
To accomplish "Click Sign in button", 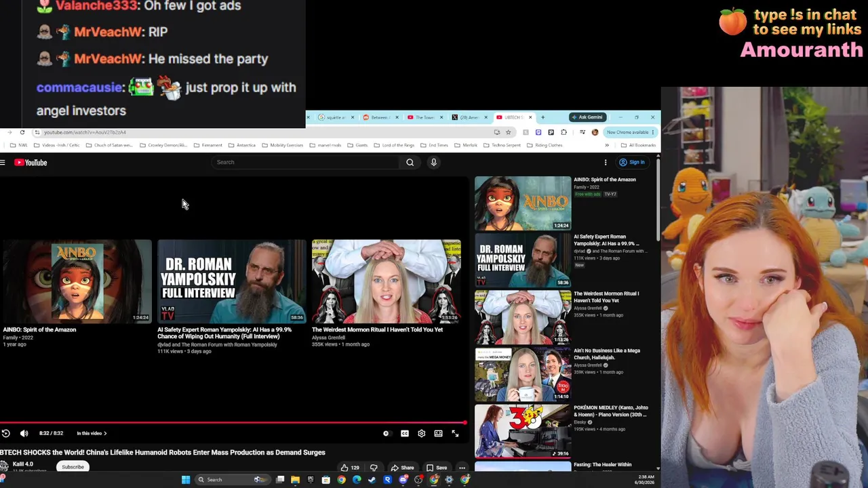I will [632, 162].
